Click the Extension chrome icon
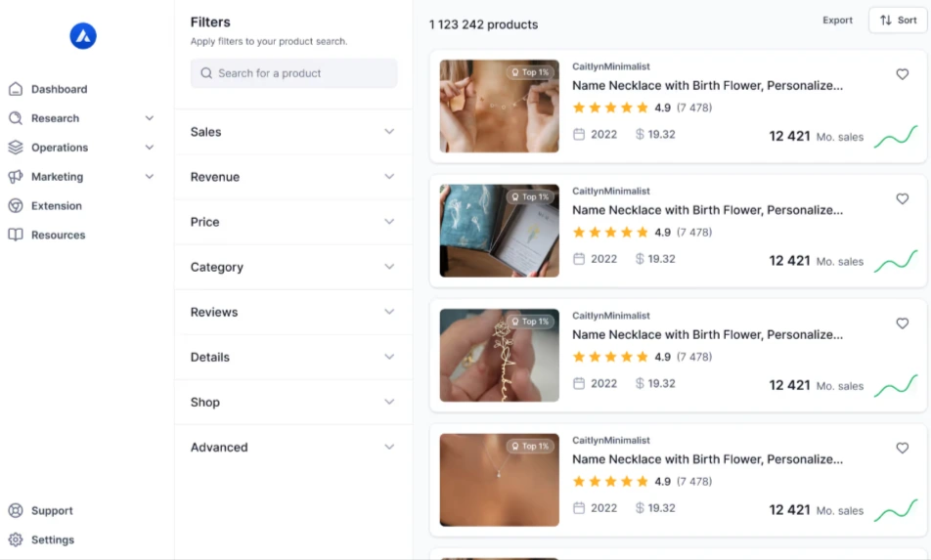This screenshot has width=931, height=560. coord(16,206)
